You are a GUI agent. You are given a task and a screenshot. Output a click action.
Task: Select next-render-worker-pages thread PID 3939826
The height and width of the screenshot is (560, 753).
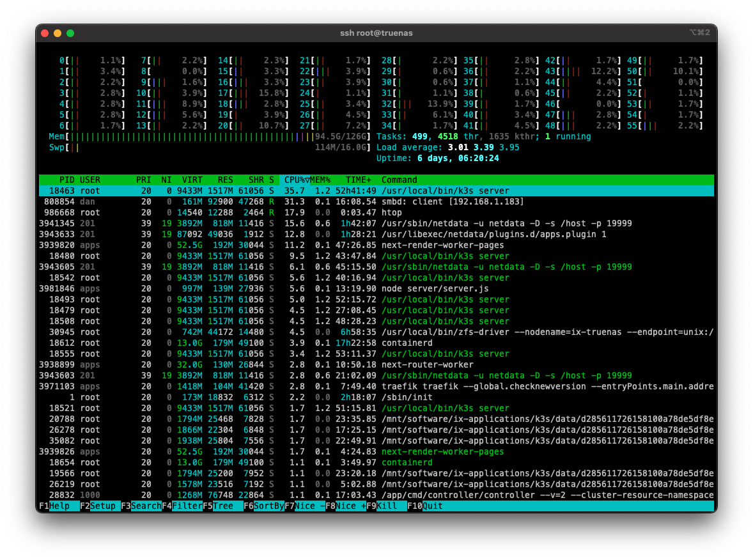point(376,451)
